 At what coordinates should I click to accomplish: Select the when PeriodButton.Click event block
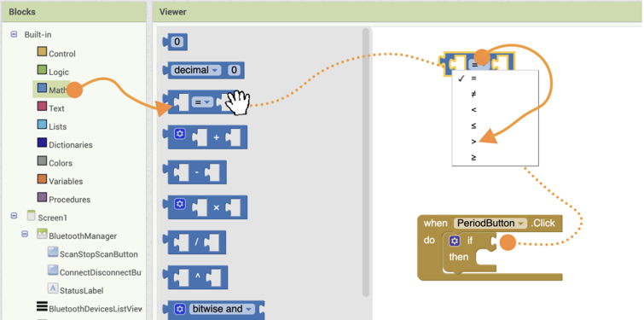click(490, 247)
